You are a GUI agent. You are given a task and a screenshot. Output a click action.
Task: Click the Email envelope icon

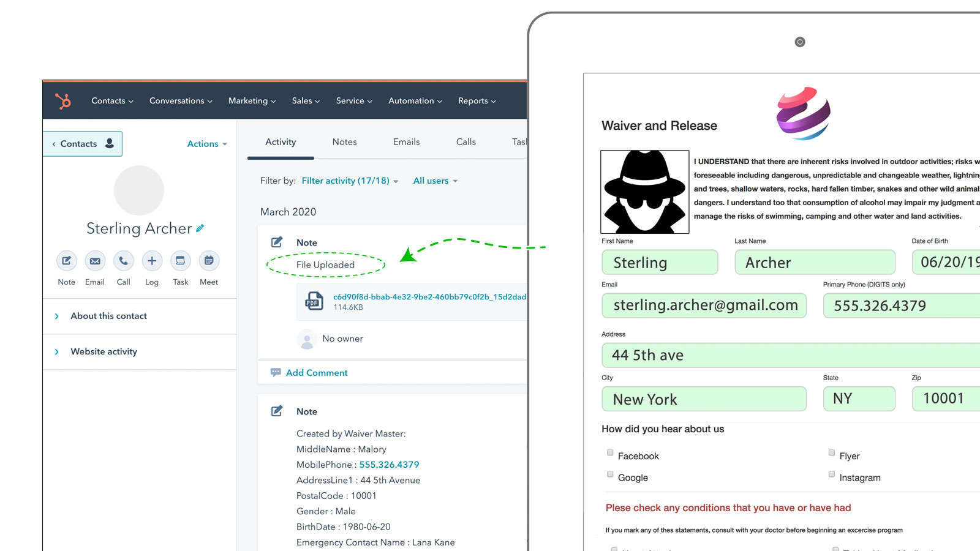click(x=95, y=261)
